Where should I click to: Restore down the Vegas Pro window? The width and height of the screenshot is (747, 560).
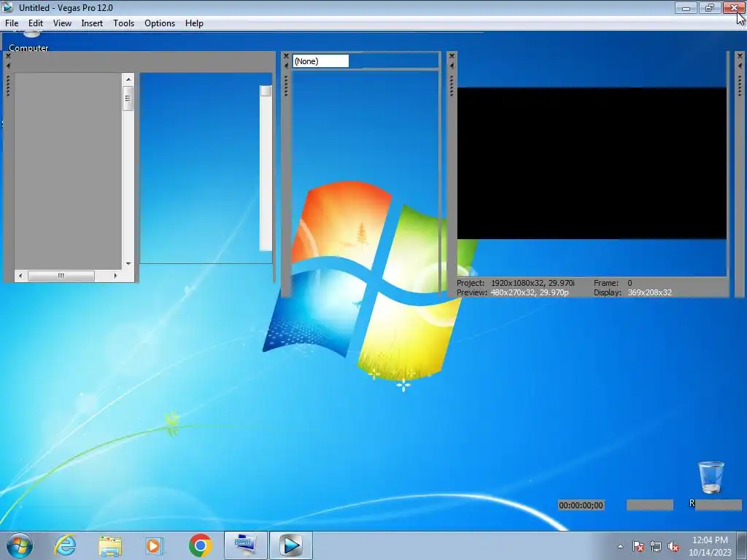[x=709, y=8]
